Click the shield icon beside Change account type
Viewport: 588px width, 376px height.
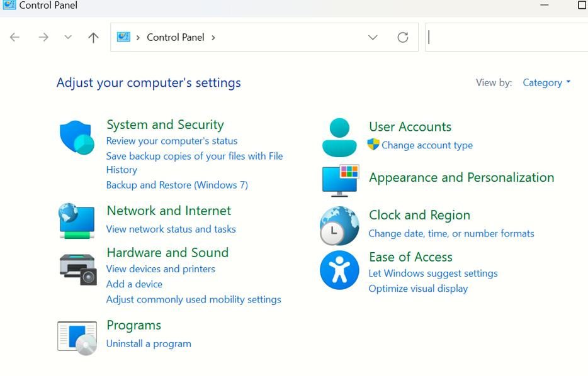tap(373, 144)
